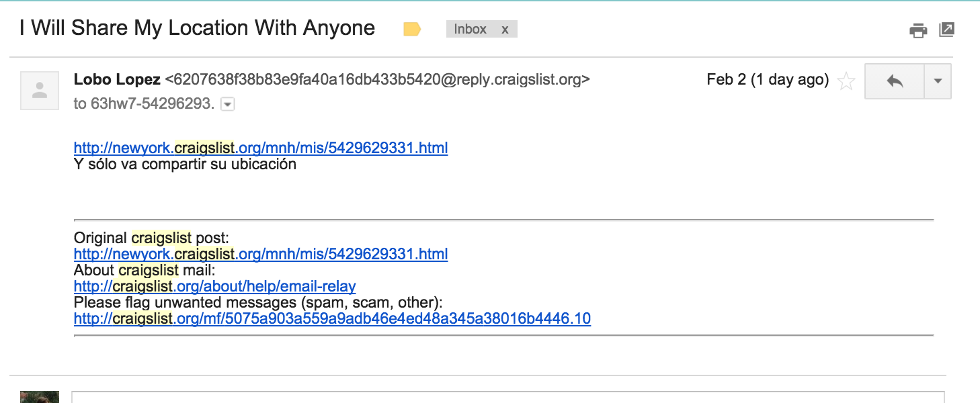Click the Feb 2 date stamp
Image resolution: width=980 pixels, height=403 pixels.
768,80
